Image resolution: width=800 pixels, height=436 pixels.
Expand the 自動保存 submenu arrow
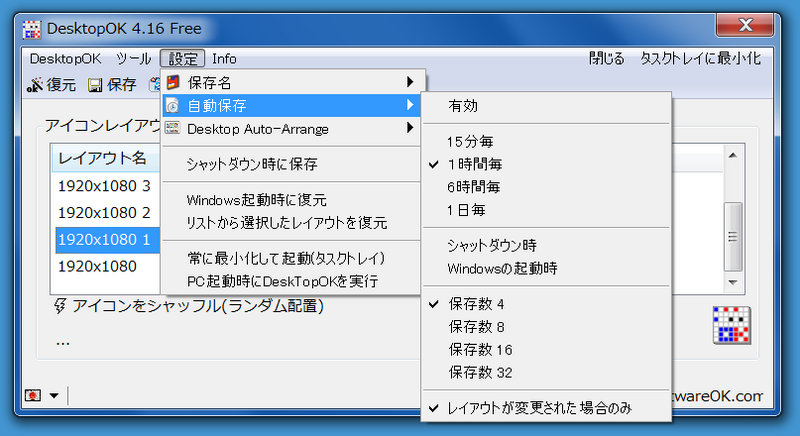410,105
